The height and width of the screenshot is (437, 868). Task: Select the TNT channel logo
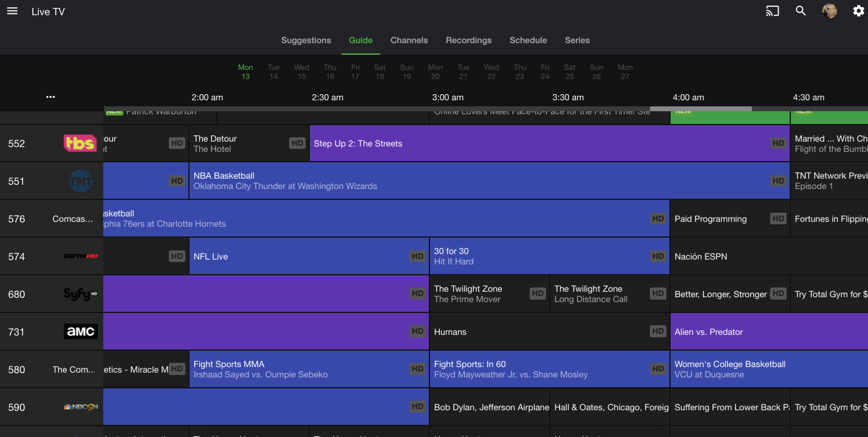click(80, 181)
